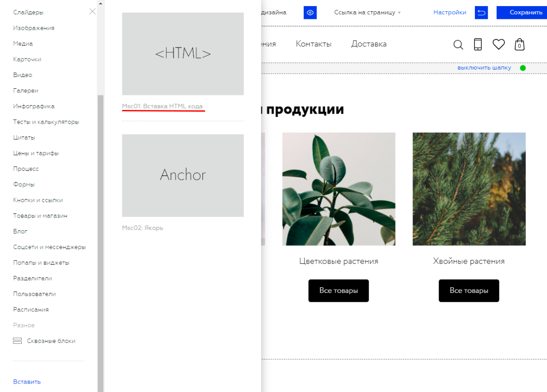Select the Процесс category

[25, 168]
